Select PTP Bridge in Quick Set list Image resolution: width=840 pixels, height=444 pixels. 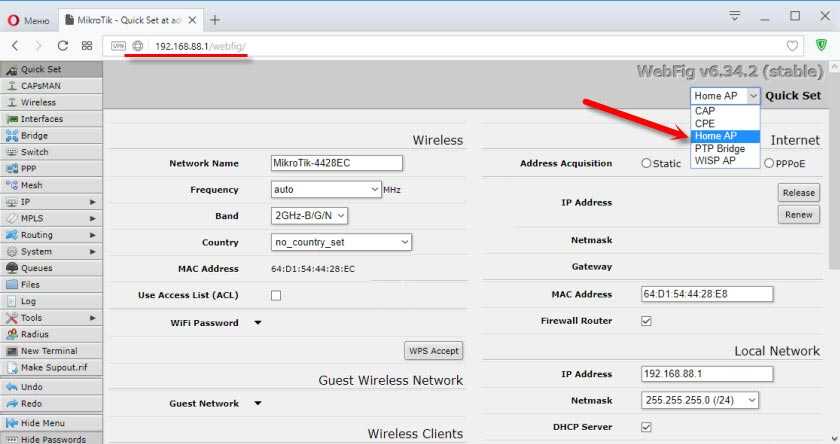(719, 149)
